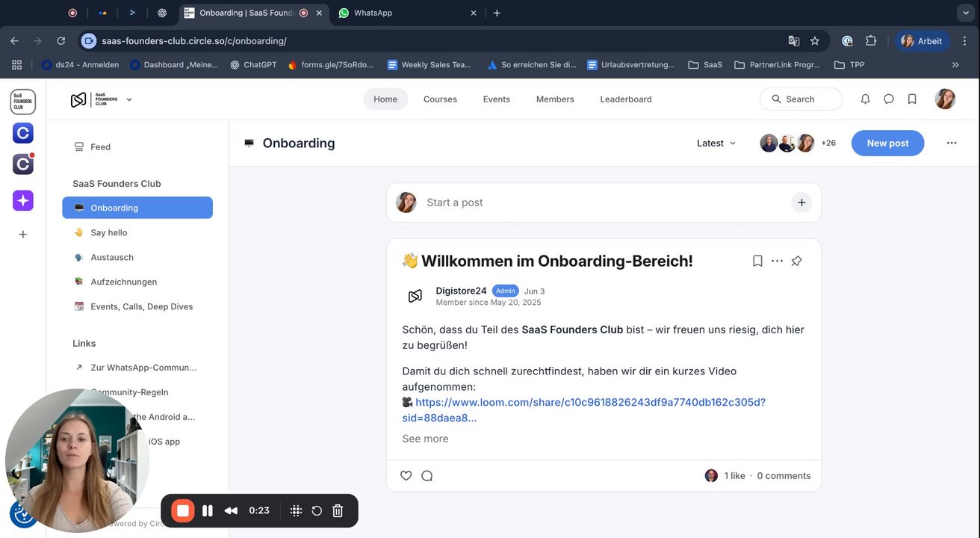Open the 0 comments link
The width and height of the screenshot is (980, 538).
pos(784,475)
